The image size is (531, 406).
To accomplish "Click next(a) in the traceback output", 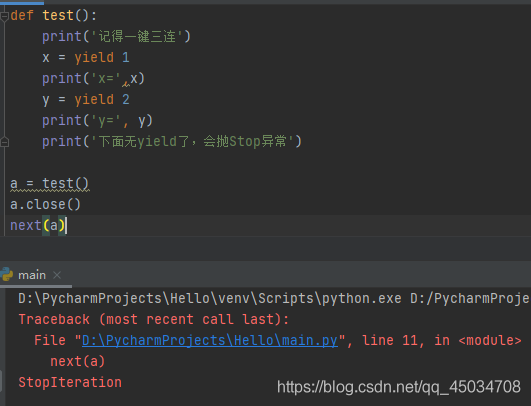I will (x=78, y=361).
